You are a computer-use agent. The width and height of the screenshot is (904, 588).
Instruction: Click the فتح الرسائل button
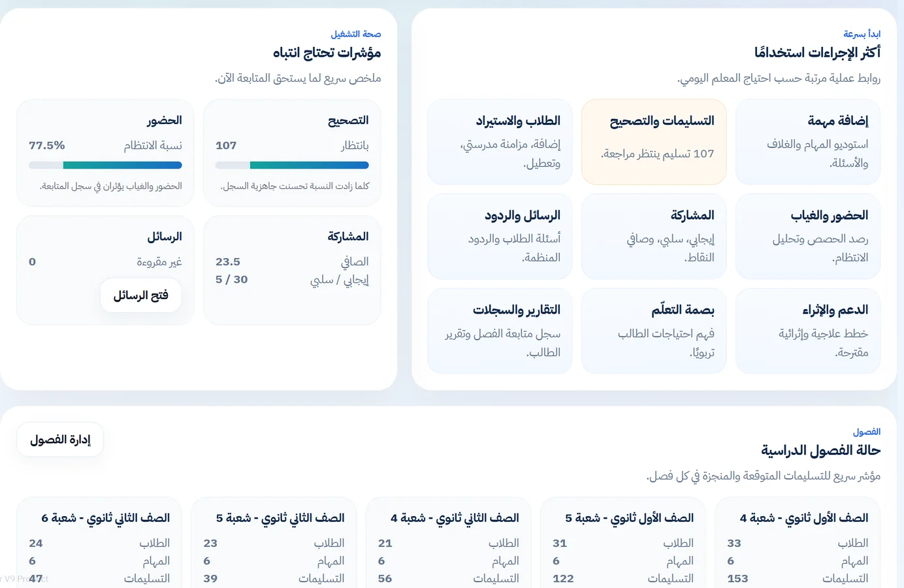coord(141,295)
